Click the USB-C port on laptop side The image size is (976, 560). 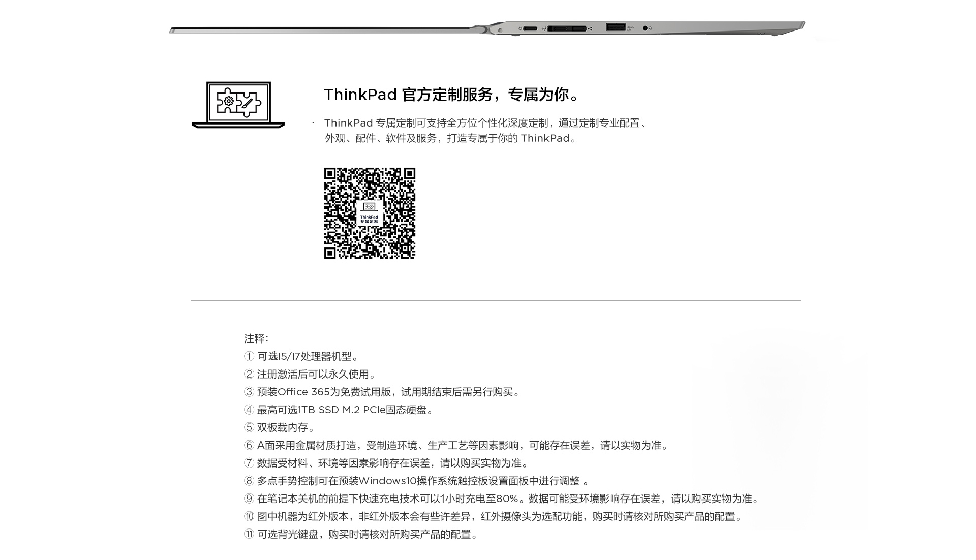pos(529,28)
